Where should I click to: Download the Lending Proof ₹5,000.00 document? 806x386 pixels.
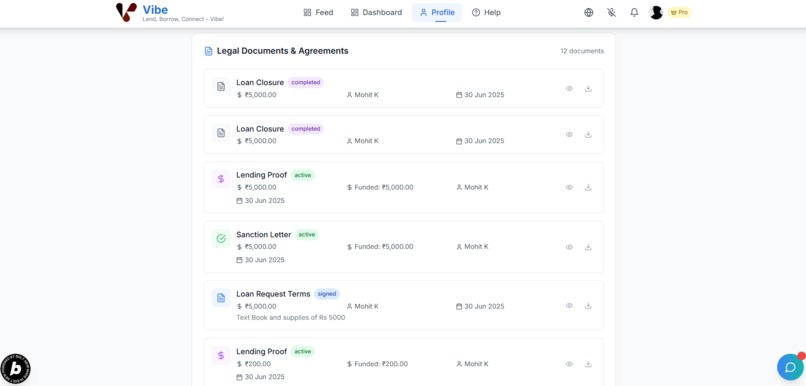[x=588, y=187]
